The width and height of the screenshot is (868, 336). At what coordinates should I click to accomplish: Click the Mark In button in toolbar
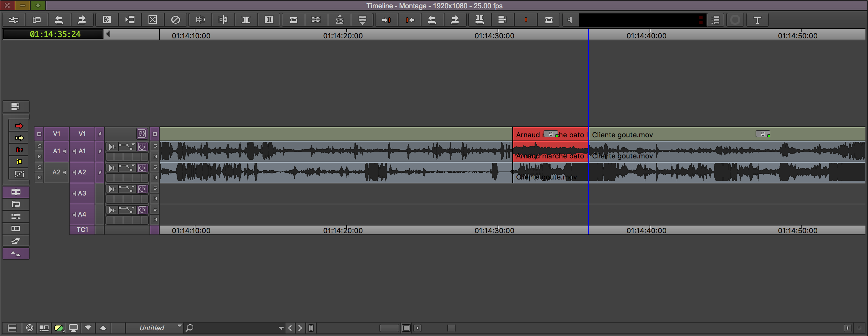pyautogui.click(x=386, y=20)
